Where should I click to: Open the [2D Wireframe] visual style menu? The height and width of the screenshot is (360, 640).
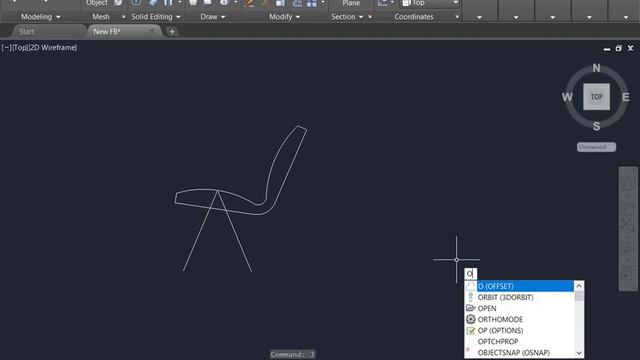[53, 48]
